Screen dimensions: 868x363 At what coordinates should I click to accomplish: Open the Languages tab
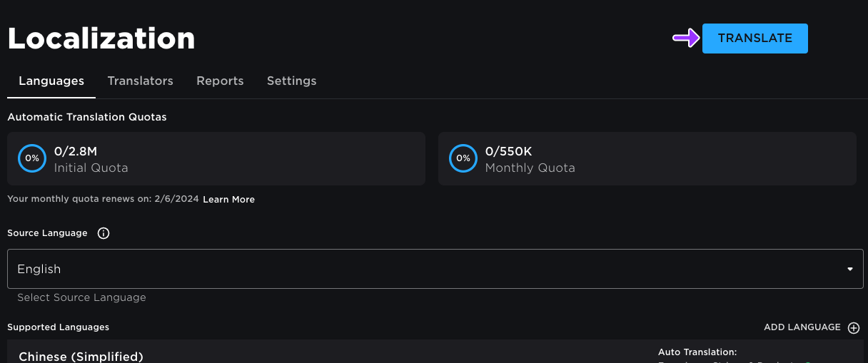click(x=51, y=81)
